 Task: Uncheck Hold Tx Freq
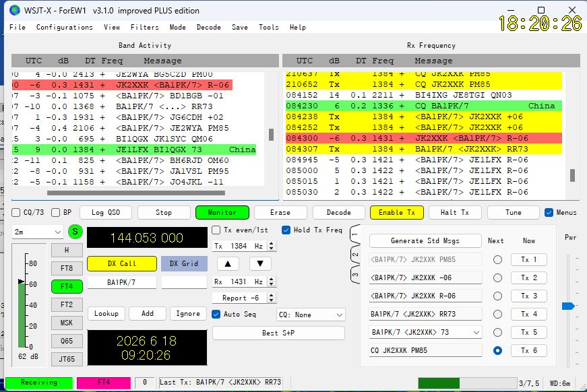[286, 230]
